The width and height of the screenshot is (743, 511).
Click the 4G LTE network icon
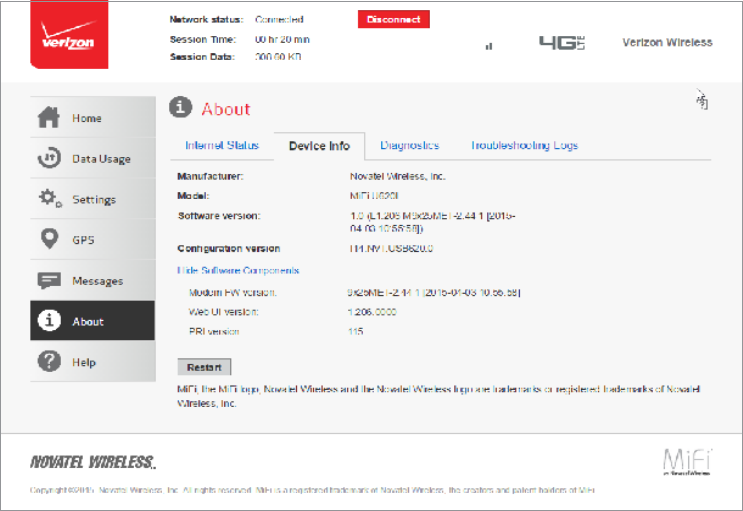[562, 43]
